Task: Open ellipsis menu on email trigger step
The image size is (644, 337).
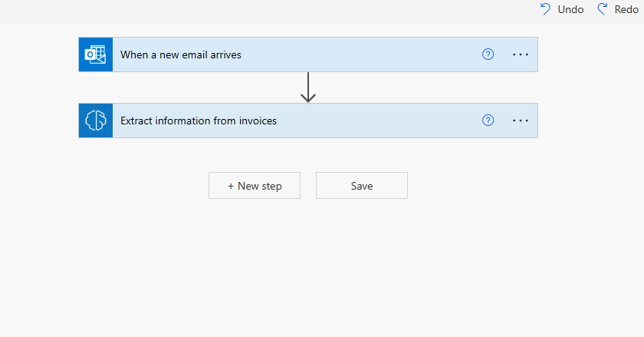Action: point(521,55)
